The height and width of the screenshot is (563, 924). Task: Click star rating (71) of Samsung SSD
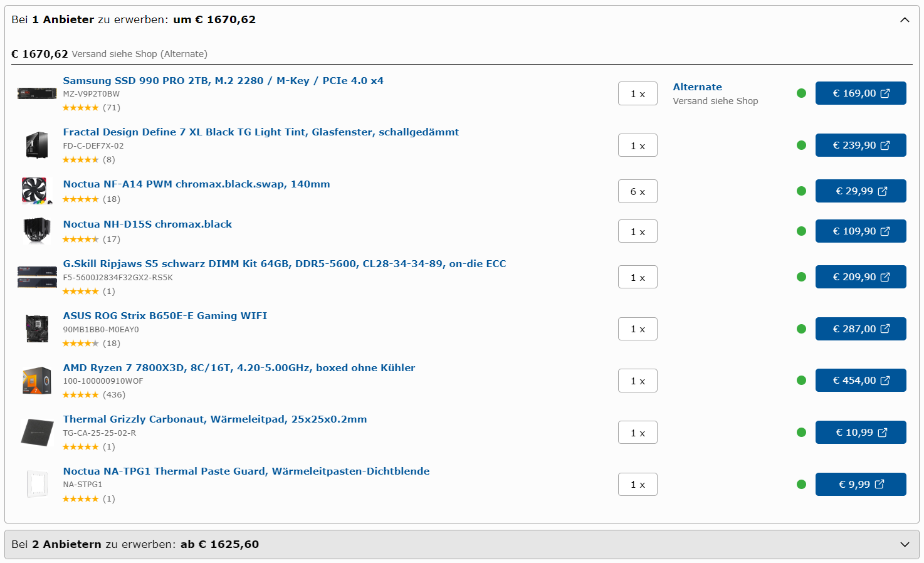[x=92, y=108]
